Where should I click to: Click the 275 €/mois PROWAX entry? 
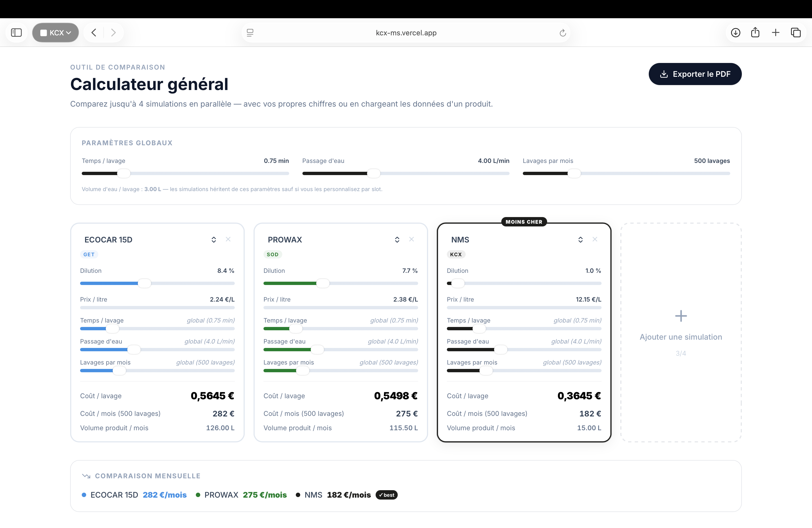[265, 495]
